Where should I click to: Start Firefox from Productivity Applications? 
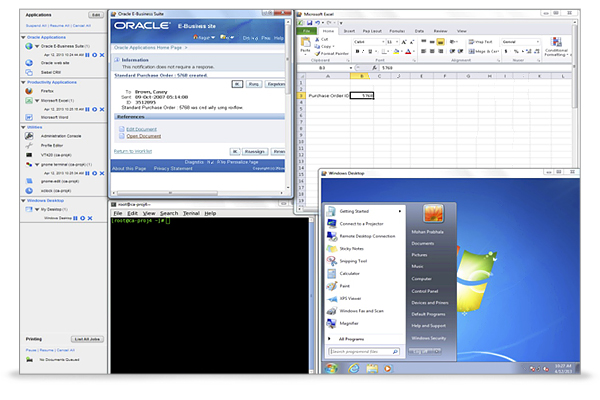(47, 91)
